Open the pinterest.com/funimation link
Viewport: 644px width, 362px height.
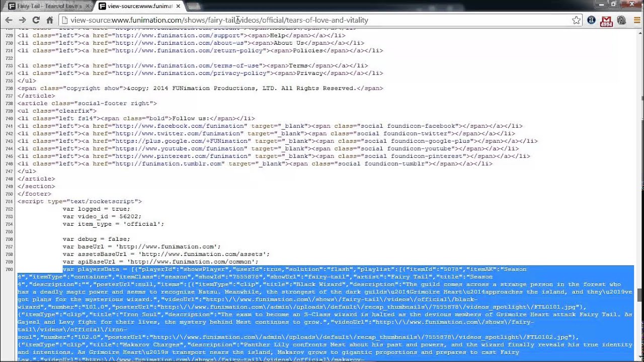(x=182, y=156)
